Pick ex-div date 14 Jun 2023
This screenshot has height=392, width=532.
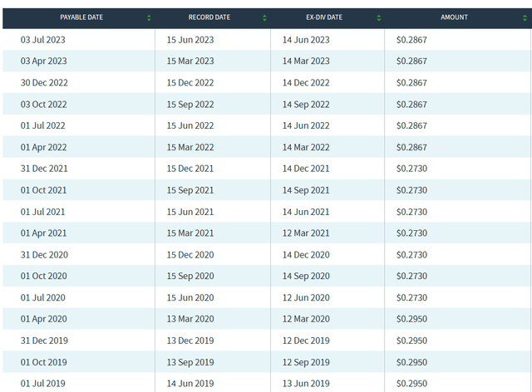pyautogui.click(x=306, y=40)
